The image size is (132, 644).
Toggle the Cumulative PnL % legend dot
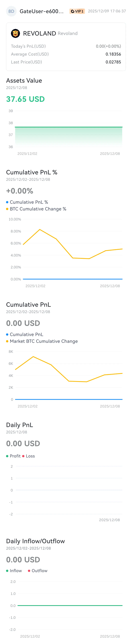click(x=7, y=202)
